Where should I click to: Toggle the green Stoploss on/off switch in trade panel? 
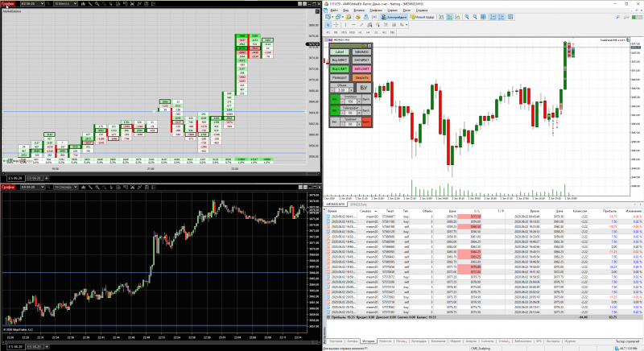(335, 99)
